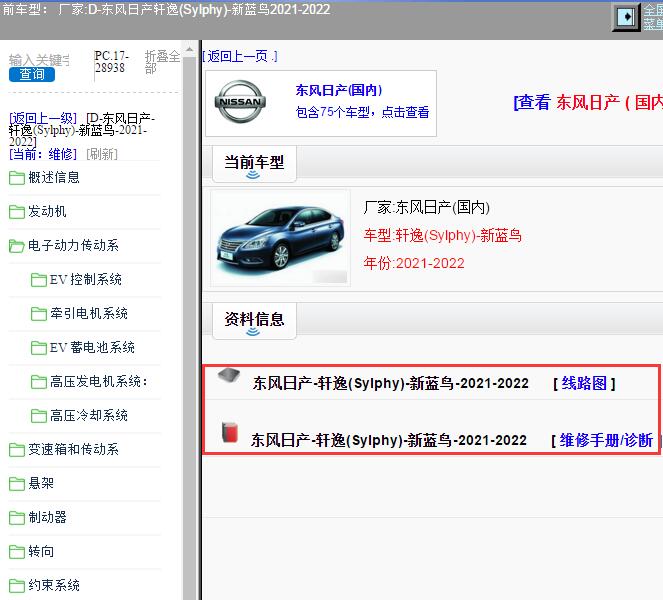Viewport: 663px width, 600px height.
Task: Select the 制动器 tree label
Action: (x=47, y=517)
